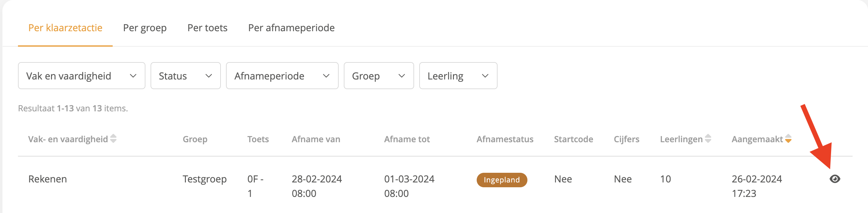Click the eye icon for Rekenen row
The image size is (868, 213).
tap(835, 179)
